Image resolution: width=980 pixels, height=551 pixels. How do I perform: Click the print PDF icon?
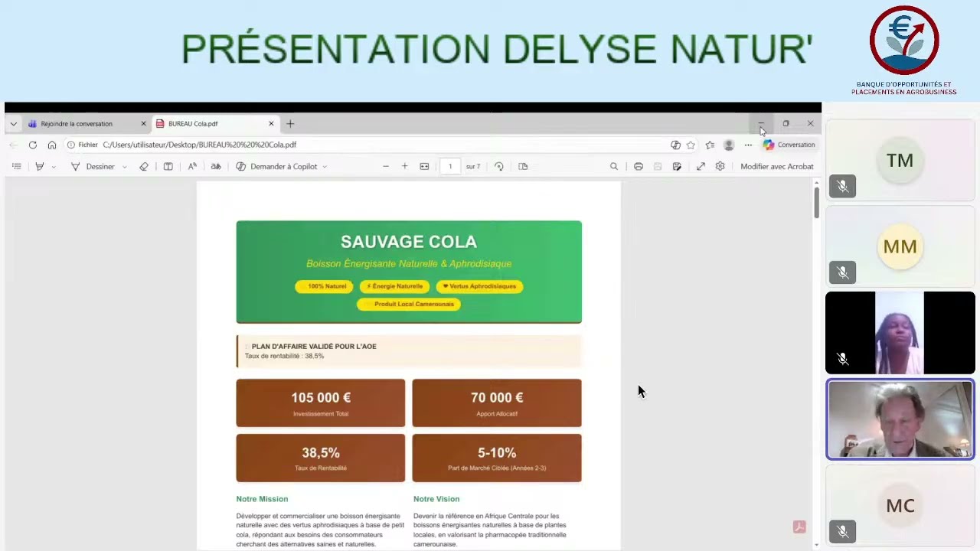point(638,166)
